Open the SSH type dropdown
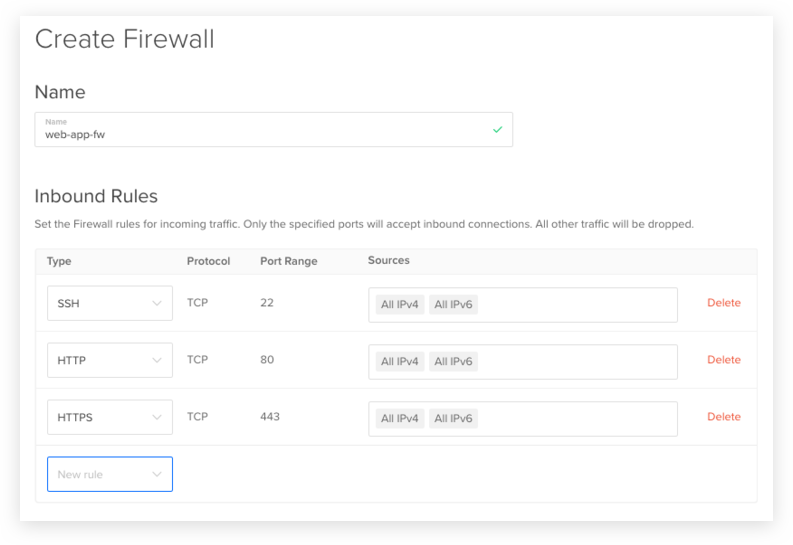 (110, 303)
